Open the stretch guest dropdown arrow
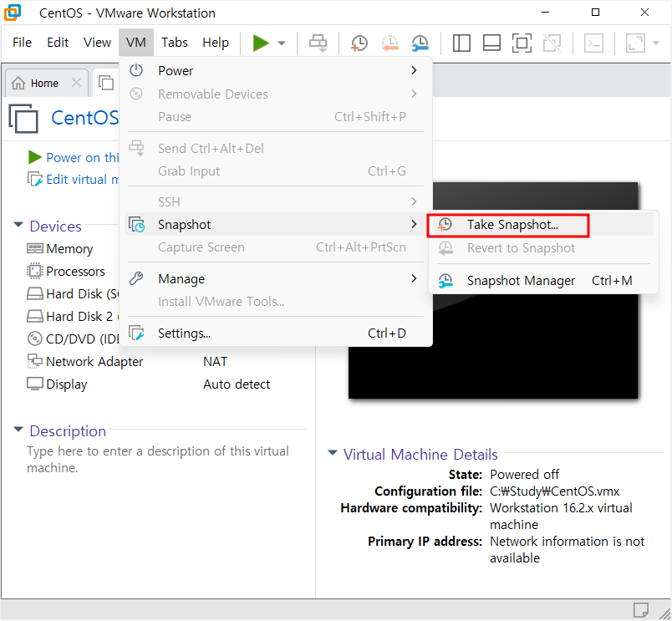The height and width of the screenshot is (621, 672). pyautogui.click(x=656, y=43)
